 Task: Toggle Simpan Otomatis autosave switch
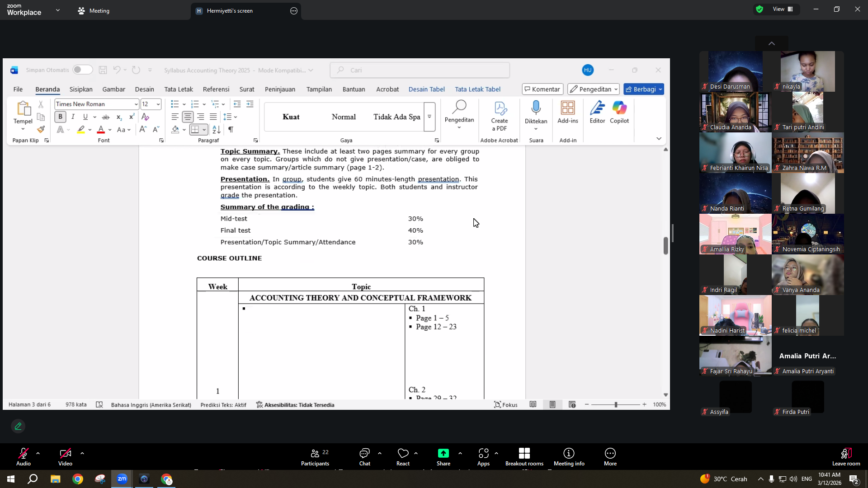[x=83, y=70]
